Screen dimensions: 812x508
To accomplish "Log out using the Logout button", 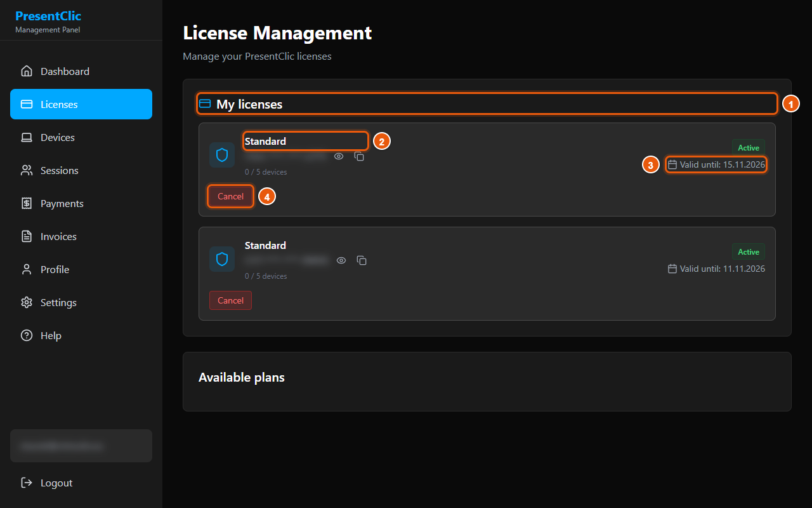I will click(81, 483).
